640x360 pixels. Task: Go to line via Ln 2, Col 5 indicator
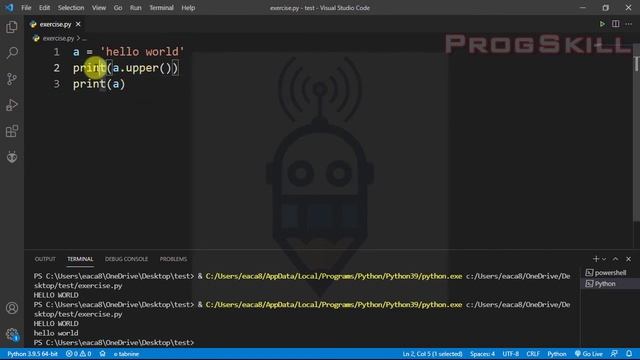[x=432, y=354]
